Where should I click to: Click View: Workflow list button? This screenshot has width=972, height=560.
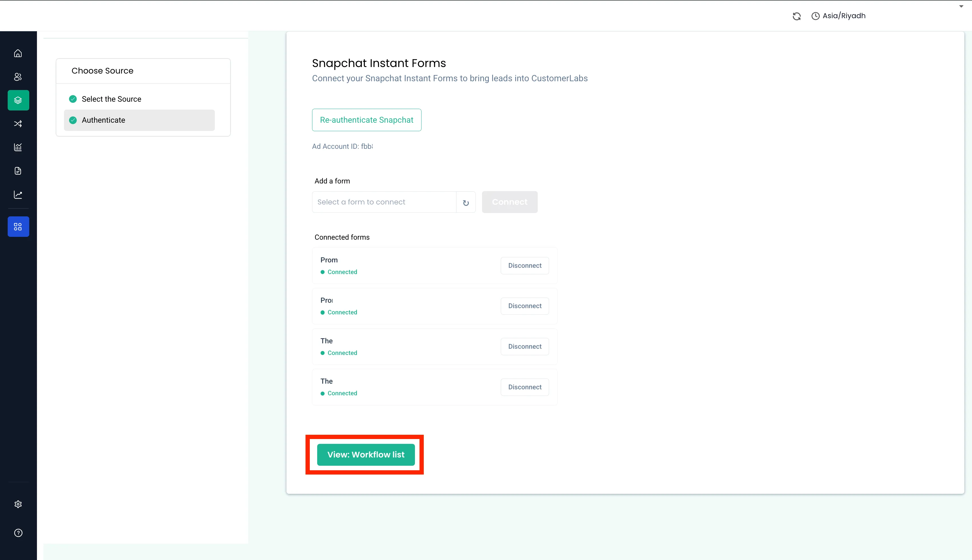[x=366, y=455]
